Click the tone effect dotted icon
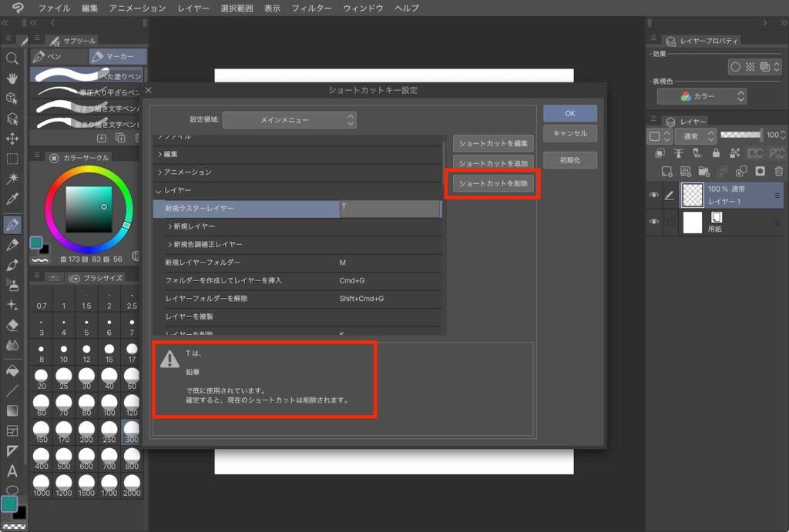 [750, 67]
